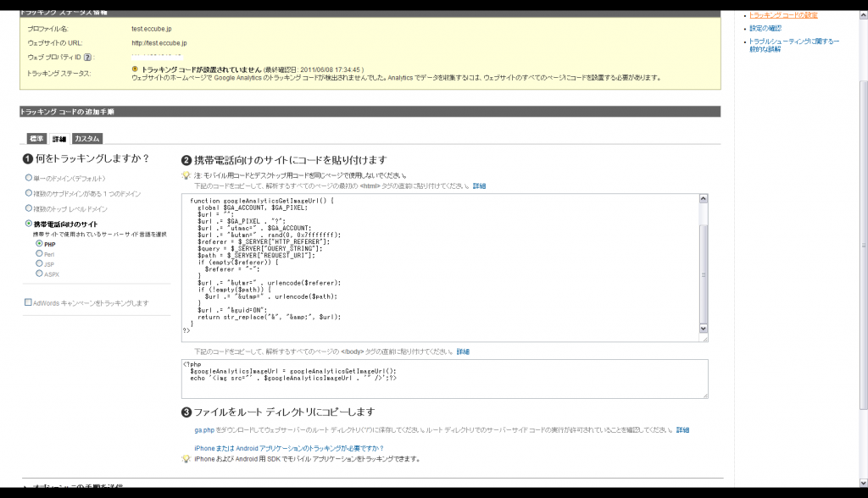Select multiple top-level domains radio option
Screen dimensions: 868x498
point(28,208)
